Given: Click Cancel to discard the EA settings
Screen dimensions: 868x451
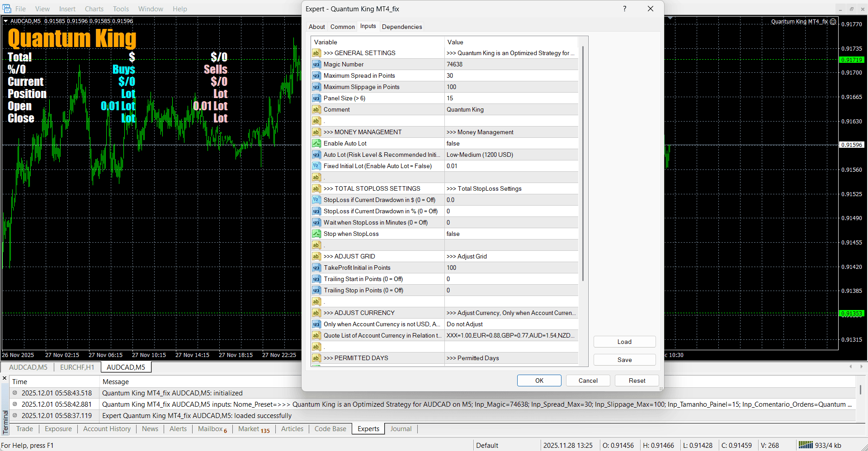Looking at the screenshot, I should click(588, 380).
